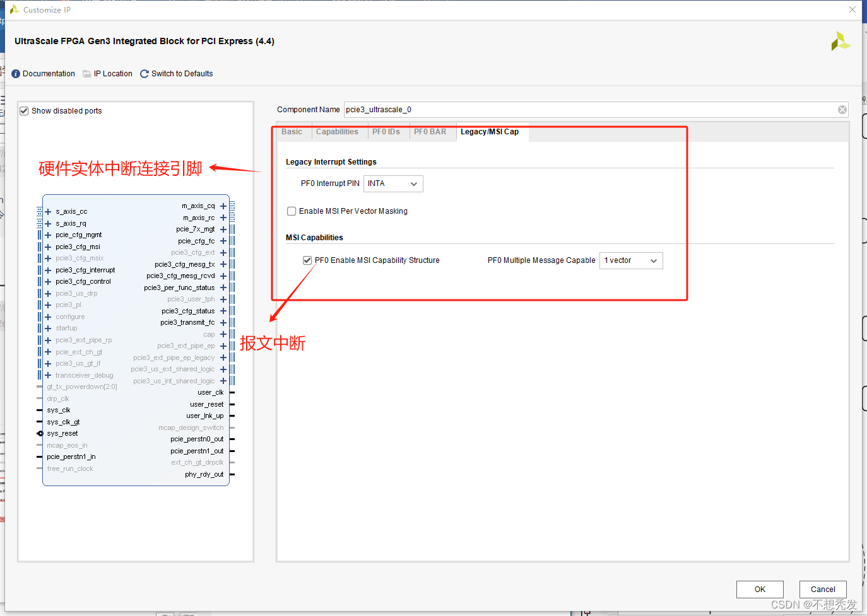Click the IP Location link
Screen dimensions: 867x616
[x=113, y=74]
